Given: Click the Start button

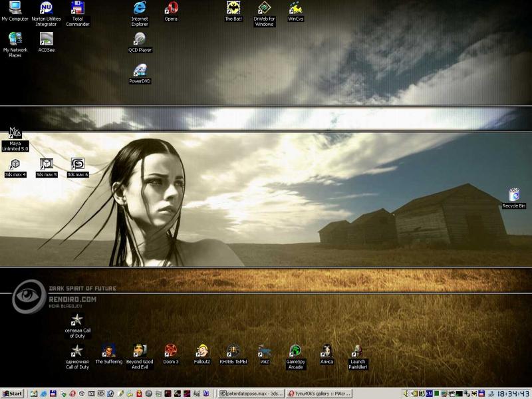Looking at the screenshot, I should [x=13, y=394].
